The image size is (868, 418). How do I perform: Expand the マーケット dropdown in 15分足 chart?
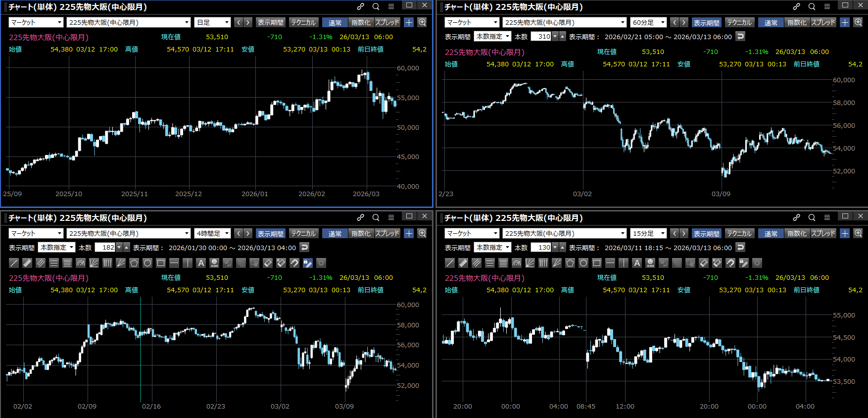click(472, 233)
